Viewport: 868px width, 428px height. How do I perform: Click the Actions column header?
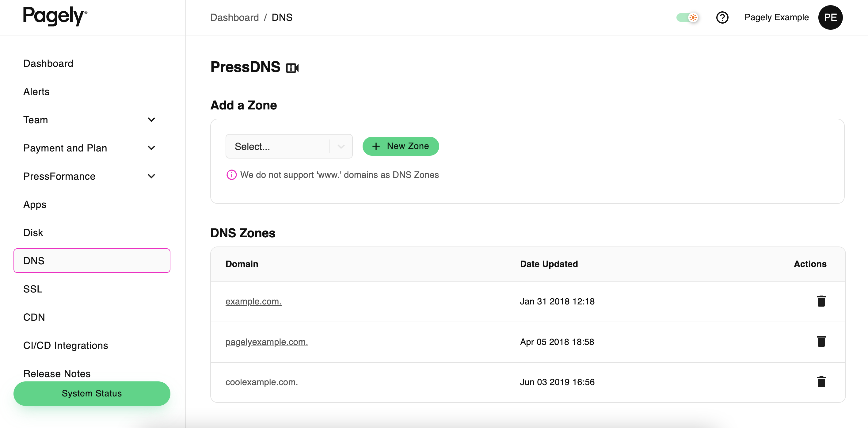pyautogui.click(x=810, y=264)
